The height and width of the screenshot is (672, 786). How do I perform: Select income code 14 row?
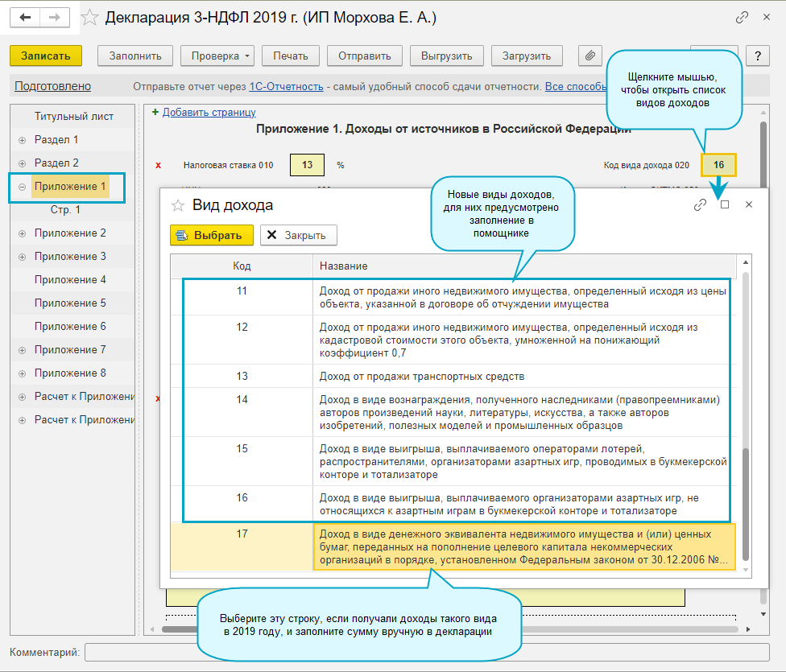453,412
